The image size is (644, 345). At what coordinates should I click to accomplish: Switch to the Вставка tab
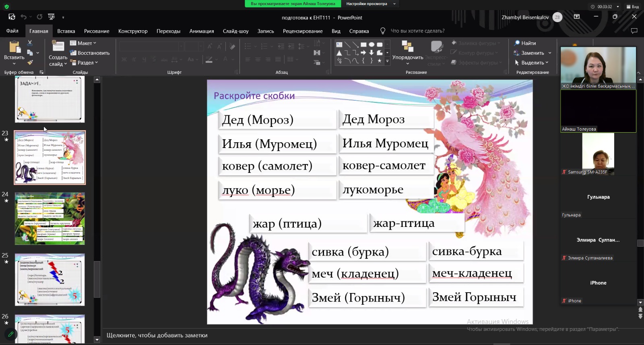(x=66, y=31)
